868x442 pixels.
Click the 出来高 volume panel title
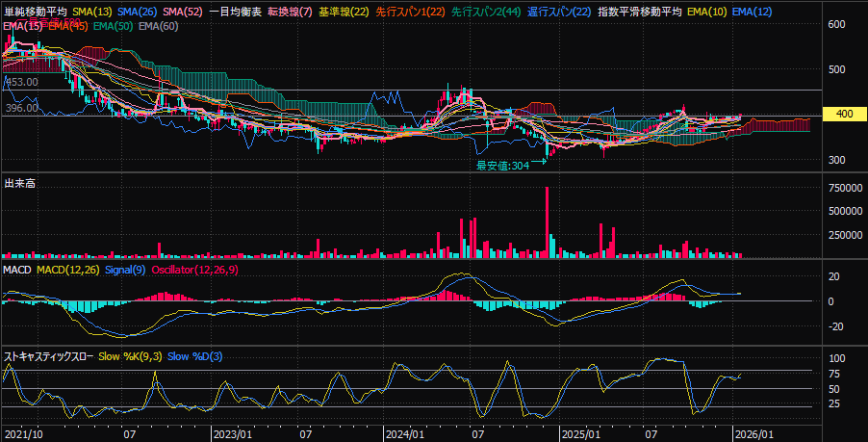(x=20, y=183)
